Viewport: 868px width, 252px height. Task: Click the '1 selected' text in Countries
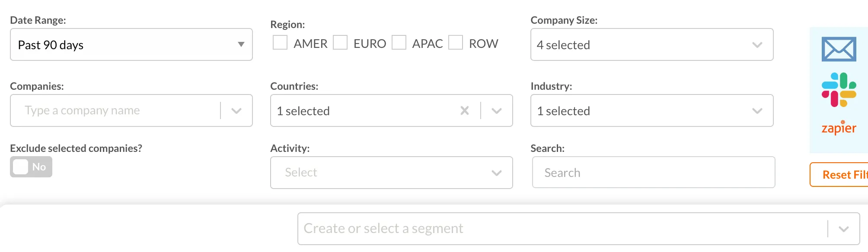click(x=303, y=111)
